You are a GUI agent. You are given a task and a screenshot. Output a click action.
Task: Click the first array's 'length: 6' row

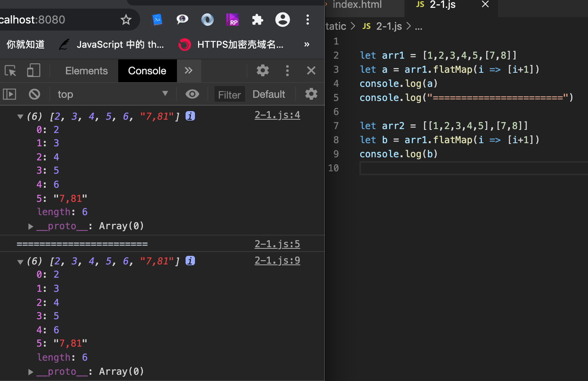62,212
